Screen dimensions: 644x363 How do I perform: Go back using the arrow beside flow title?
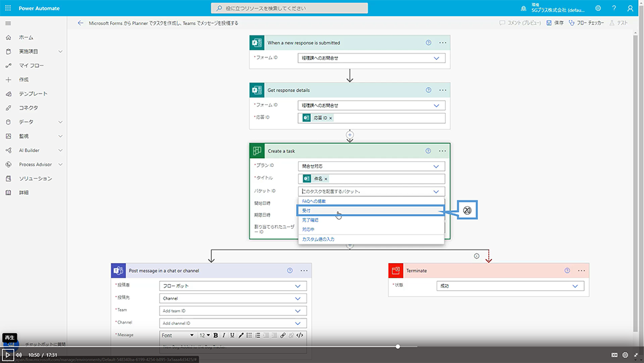80,23
